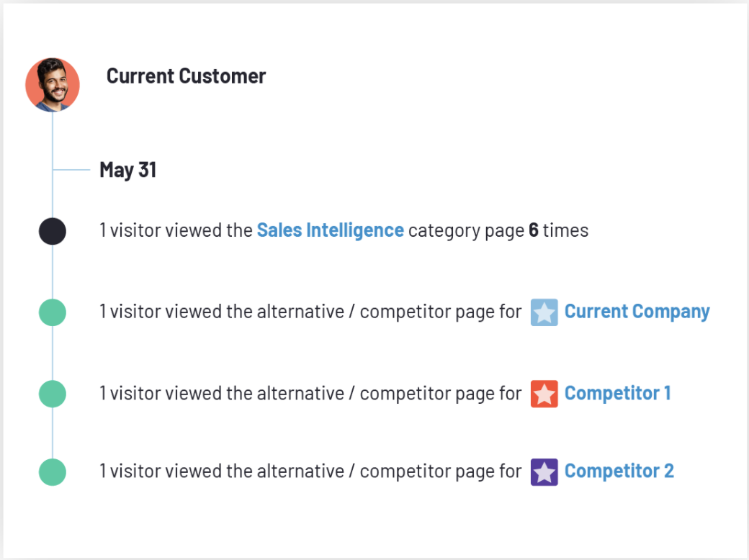Click the green timeline dot beside Competitor 1
This screenshot has width=749, height=560.
(53, 394)
